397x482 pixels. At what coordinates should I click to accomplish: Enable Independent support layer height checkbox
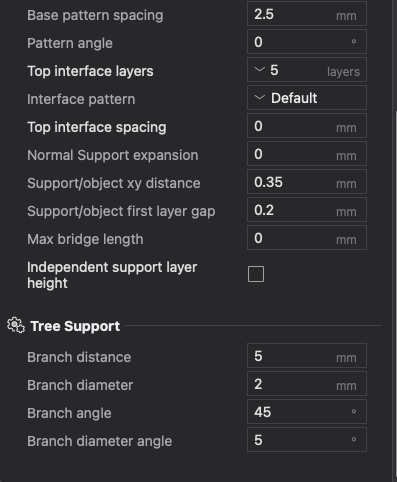pyautogui.click(x=256, y=274)
